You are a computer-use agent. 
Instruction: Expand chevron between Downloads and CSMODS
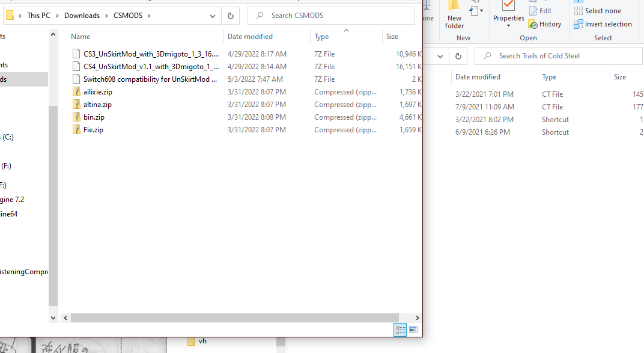(x=107, y=16)
